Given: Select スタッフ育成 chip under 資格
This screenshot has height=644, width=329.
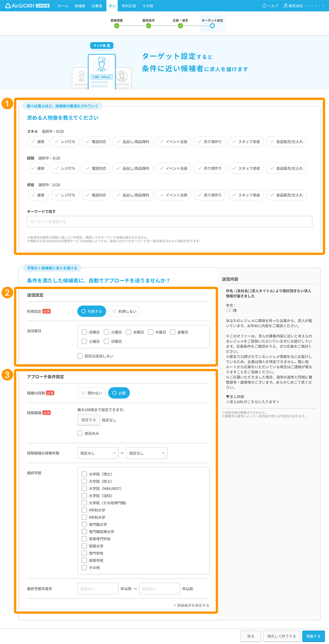Looking at the screenshot, I should click(246, 195).
